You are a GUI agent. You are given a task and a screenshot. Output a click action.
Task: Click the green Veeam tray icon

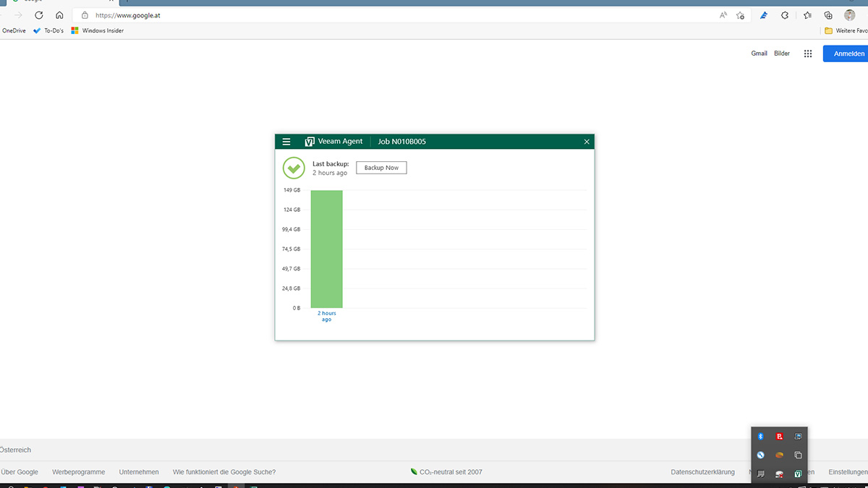799,474
